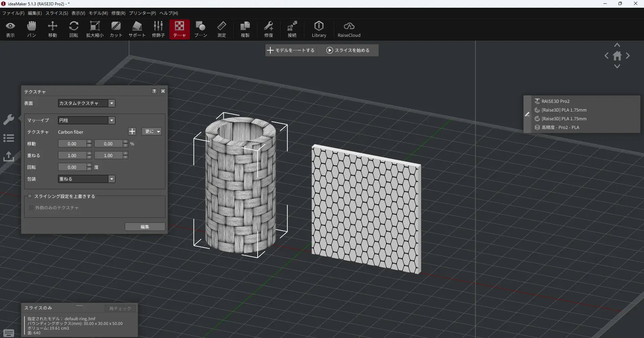Open the サポート support tool
The image size is (644, 338).
[x=137, y=29]
